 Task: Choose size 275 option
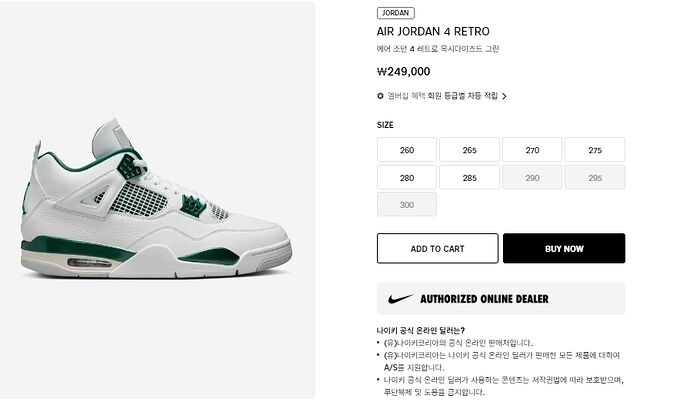pyautogui.click(x=595, y=150)
